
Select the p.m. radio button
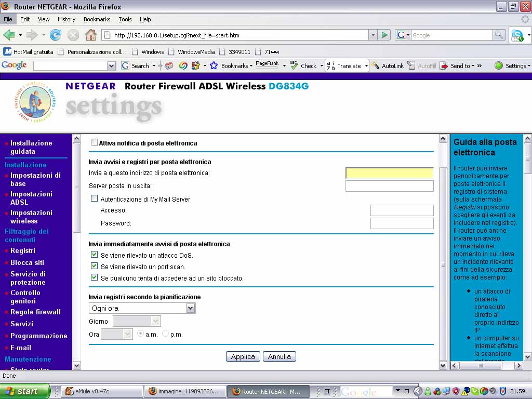165,334
